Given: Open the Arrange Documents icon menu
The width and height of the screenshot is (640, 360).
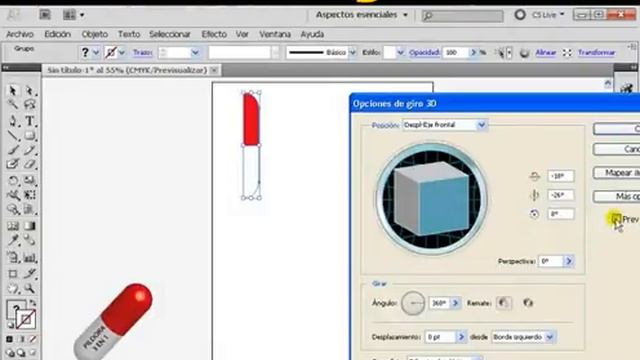Looking at the screenshot, I should (x=73, y=15).
